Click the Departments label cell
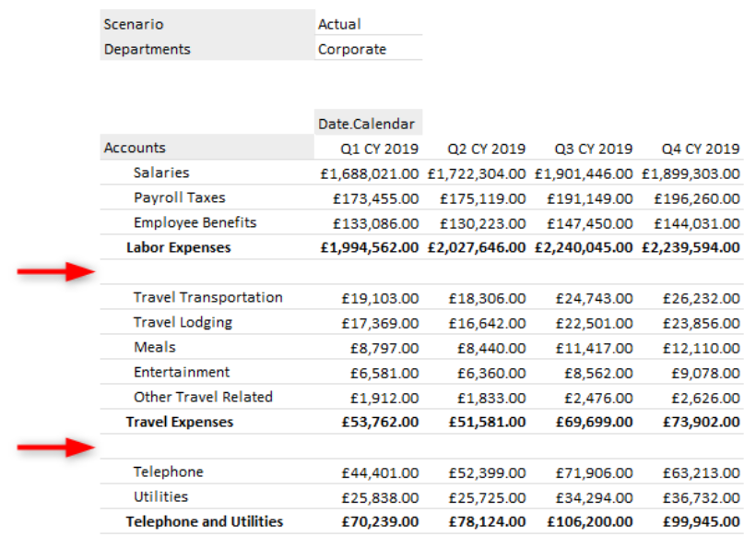Viewport: 756px width, 537px height. tap(148, 49)
